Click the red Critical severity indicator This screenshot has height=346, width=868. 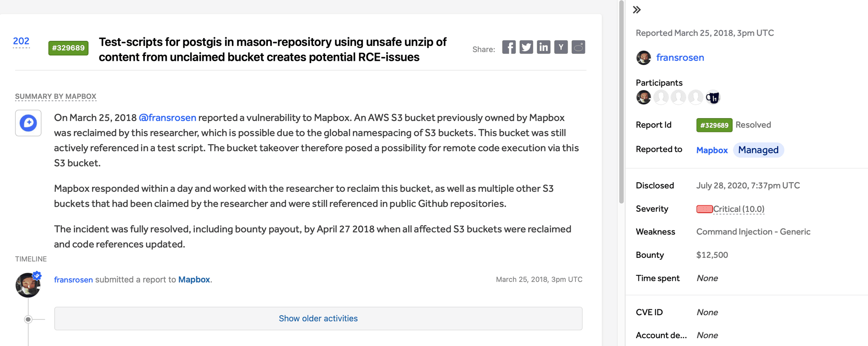point(704,209)
